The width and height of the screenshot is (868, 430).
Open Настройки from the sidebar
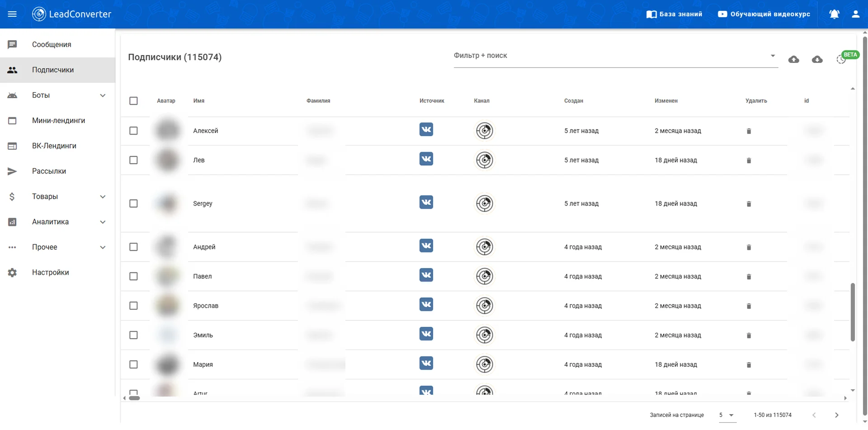point(50,272)
